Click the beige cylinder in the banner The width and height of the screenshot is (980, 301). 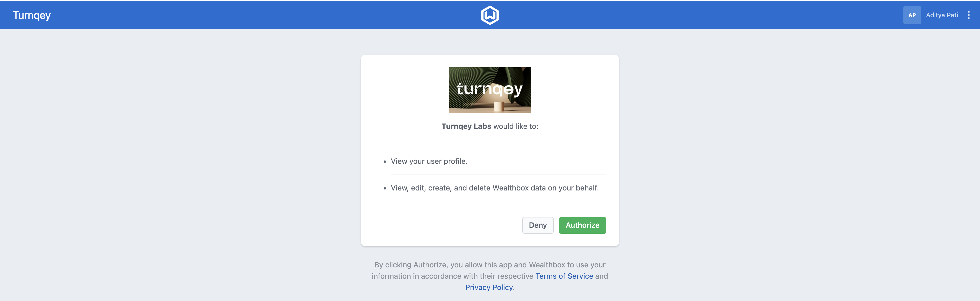(x=498, y=106)
